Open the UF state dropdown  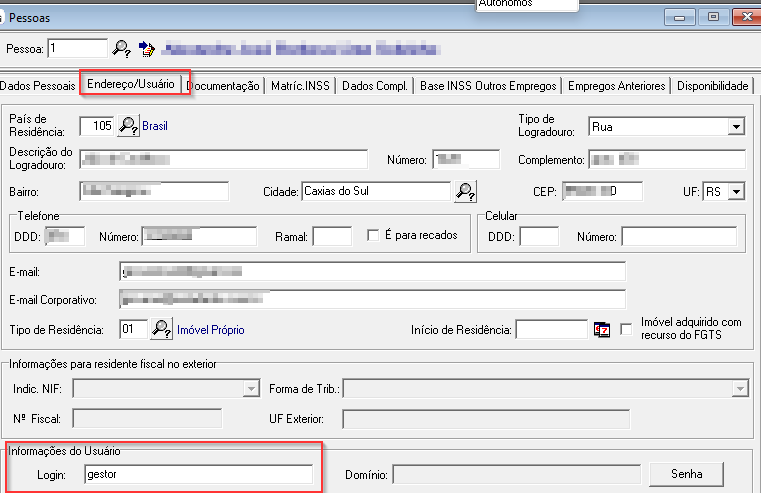737,191
